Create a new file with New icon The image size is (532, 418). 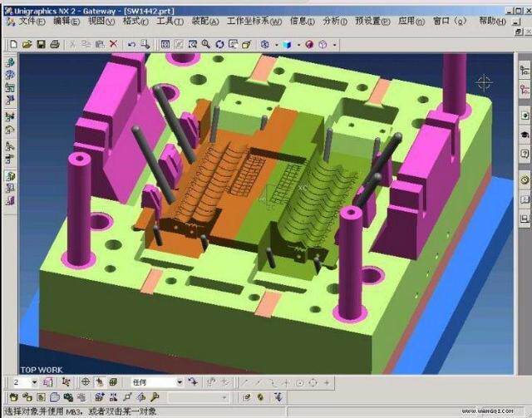[13, 44]
